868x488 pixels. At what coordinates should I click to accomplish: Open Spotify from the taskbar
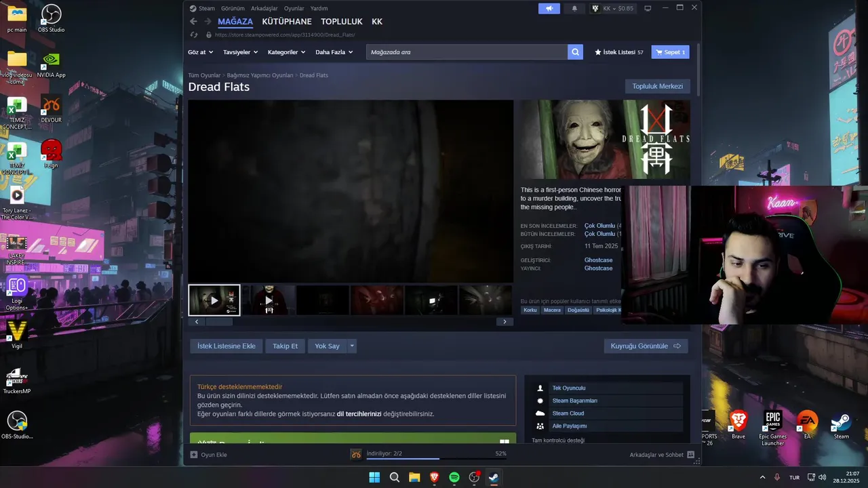(x=454, y=477)
